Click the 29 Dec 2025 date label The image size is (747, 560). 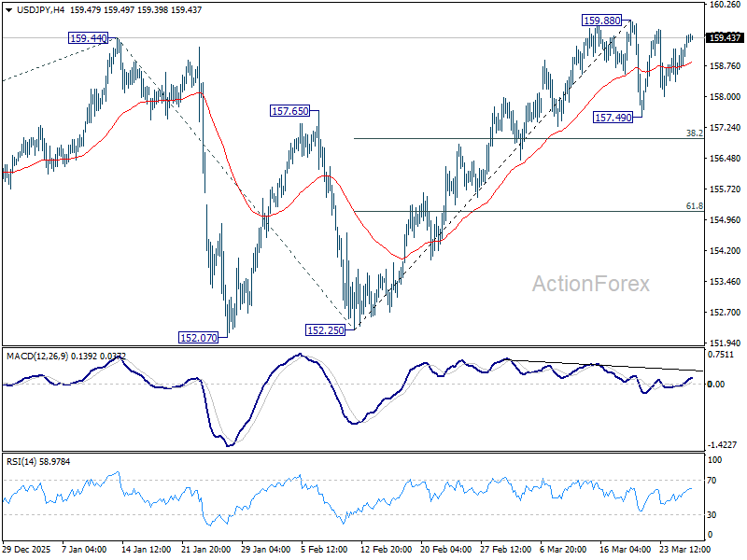click(26, 549)
